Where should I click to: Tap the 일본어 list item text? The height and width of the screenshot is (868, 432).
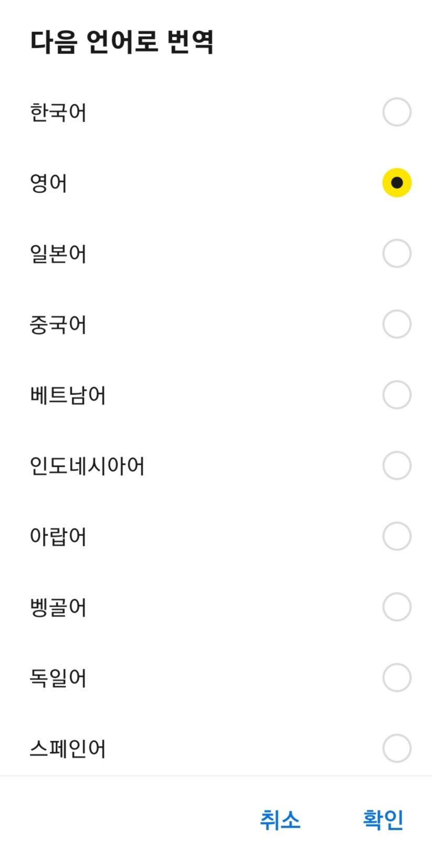pyautogui.click(x=58, y=254)
